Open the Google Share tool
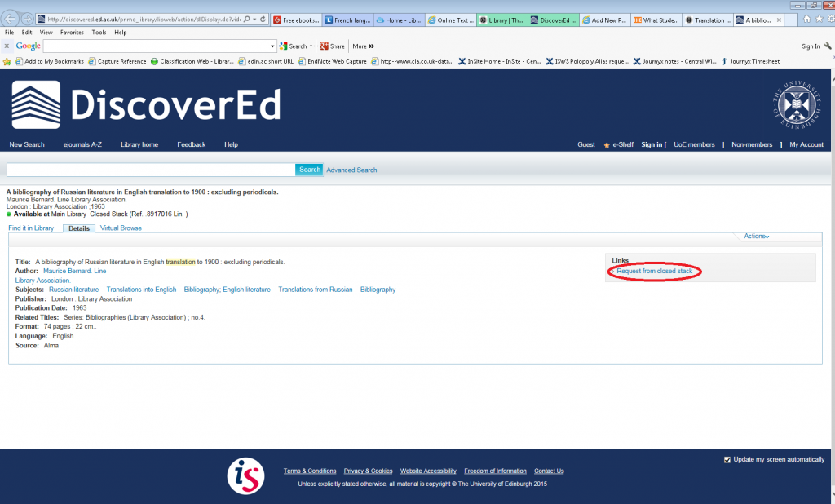The width and height of the screenshot is (835, 504). click(335, 46)
